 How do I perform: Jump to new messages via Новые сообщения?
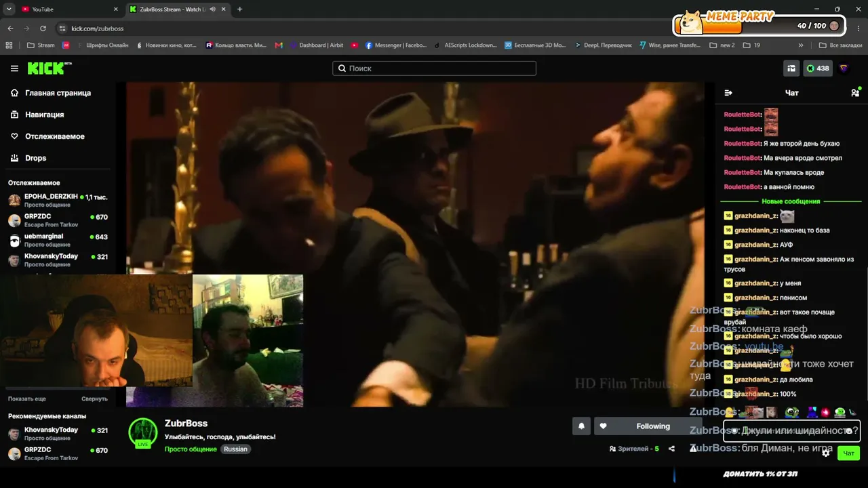click(791, 201)
